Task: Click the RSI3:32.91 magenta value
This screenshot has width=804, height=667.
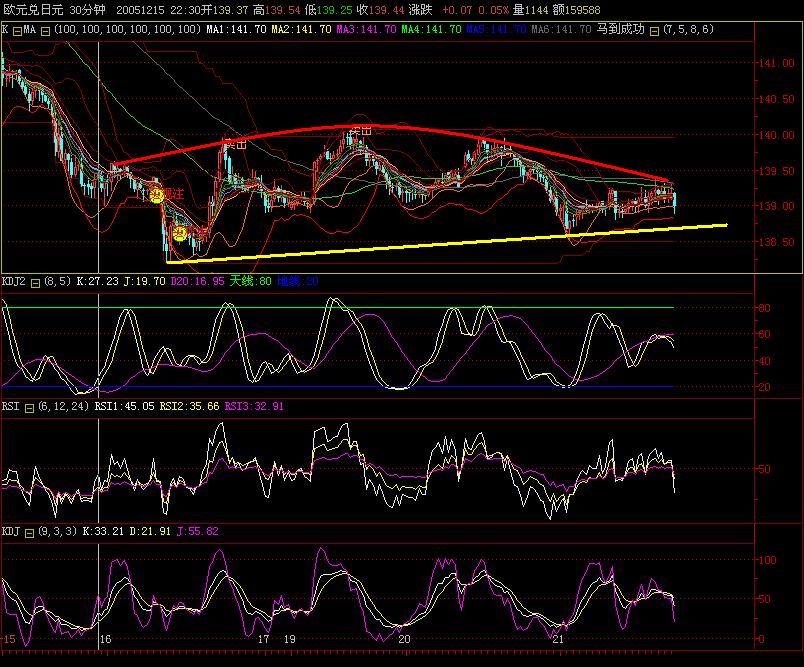Action: click(254, 407)
